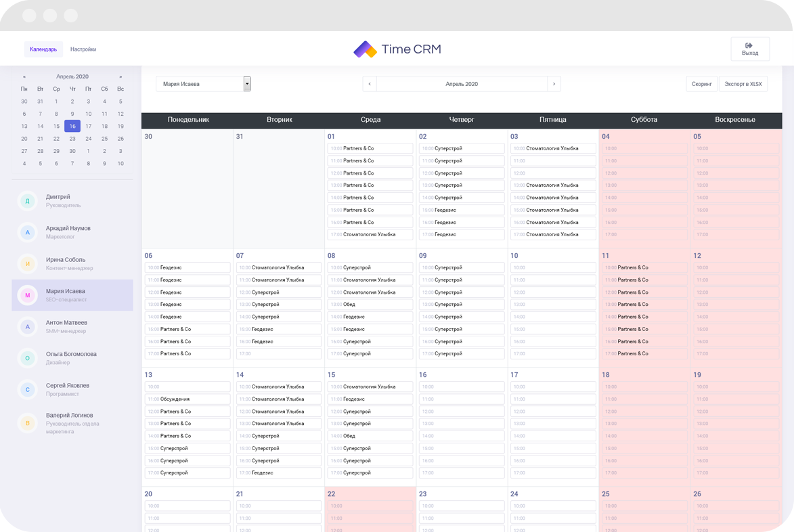Click the Понедельник column header

click(x=188, y=119)
